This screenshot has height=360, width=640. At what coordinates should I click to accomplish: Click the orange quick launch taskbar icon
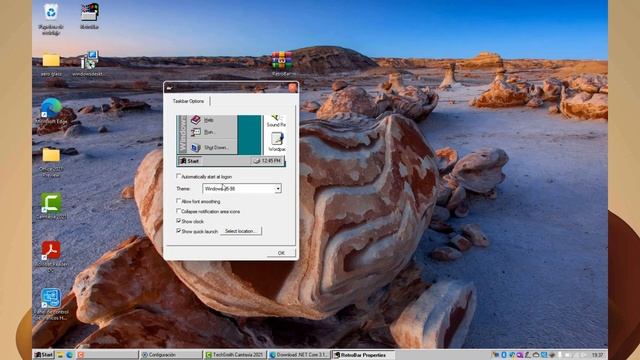coord(80,355)
